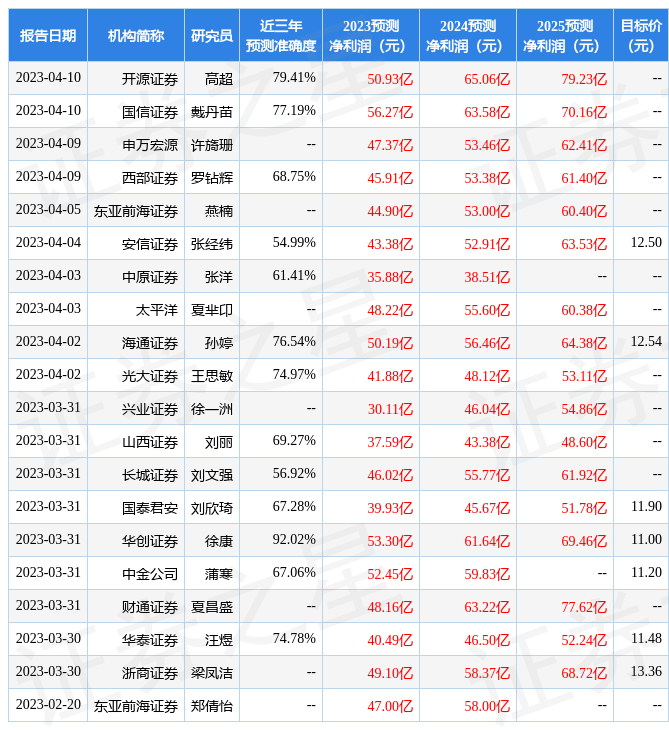Select the 2023预测净利润 column header
The height and width of the screenshot is (730, 669).
click(370, 35)
